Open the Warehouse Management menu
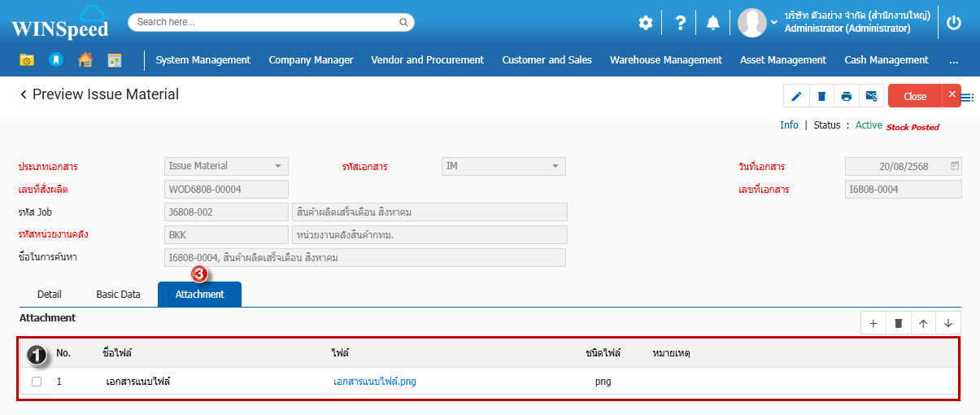Image resolution: width=980 pixels, height=415 pixels. point(665,60)
